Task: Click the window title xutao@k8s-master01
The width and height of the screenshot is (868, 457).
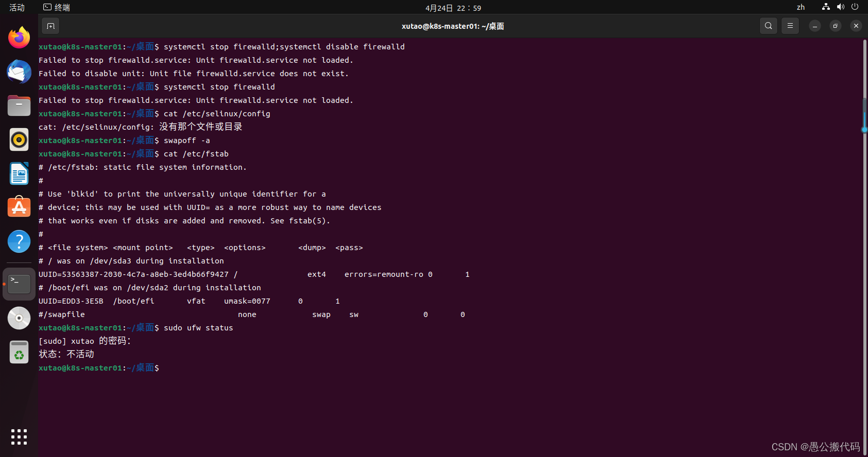Action: [x=453, y=26]
